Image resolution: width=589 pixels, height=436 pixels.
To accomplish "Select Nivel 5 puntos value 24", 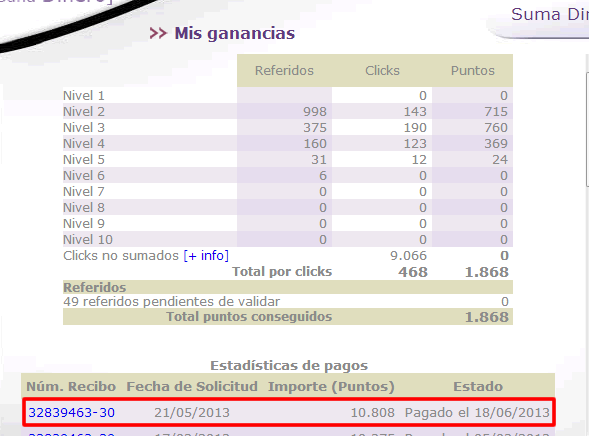I will (500, 160).
